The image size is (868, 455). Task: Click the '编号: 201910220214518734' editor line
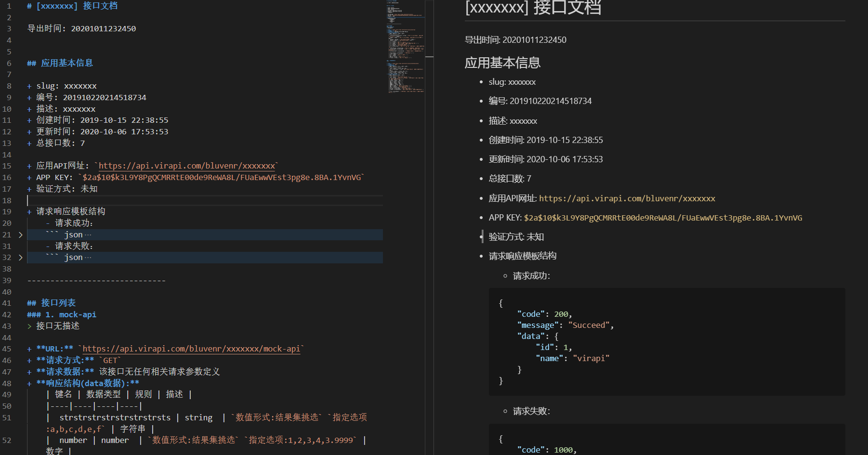[87, 98]
